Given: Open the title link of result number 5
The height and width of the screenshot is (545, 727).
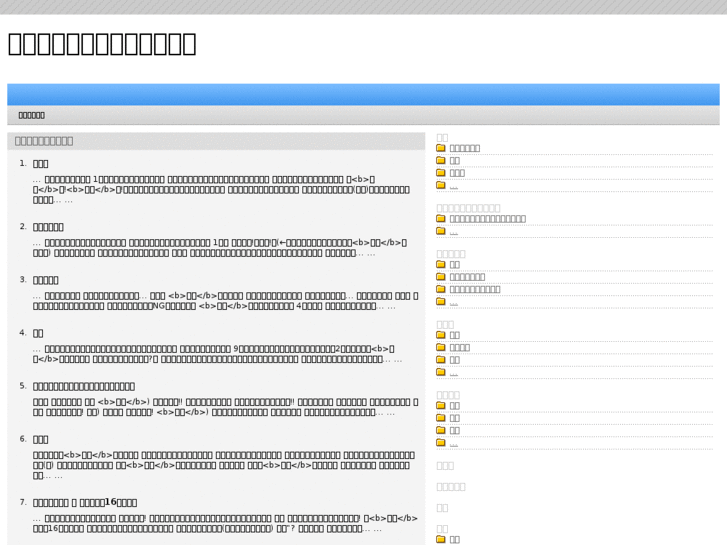Looking at the screenshot, I should click(84, 386).
